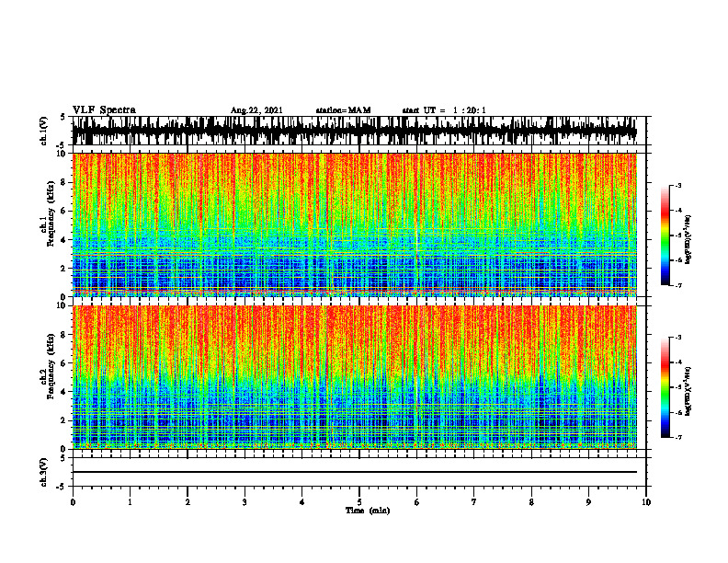Click the time axis tick label "0"

(73, 502)
